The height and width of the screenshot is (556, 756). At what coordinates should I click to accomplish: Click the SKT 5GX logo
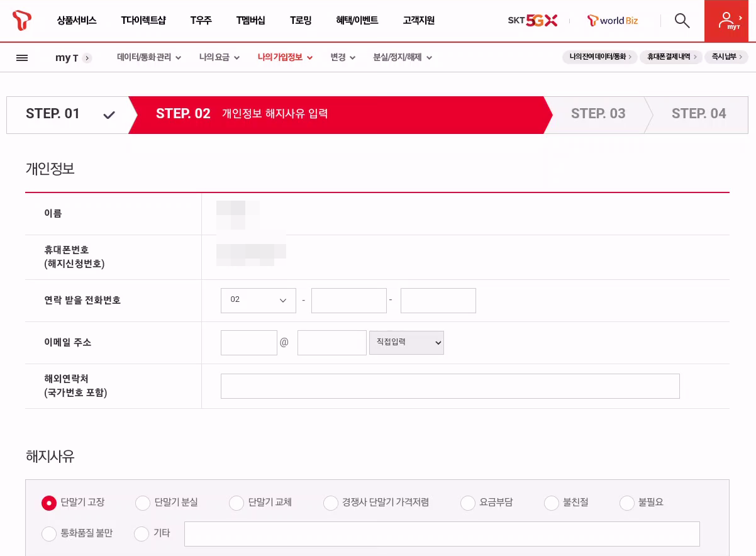pyautogui.click(x=533, y=19)
